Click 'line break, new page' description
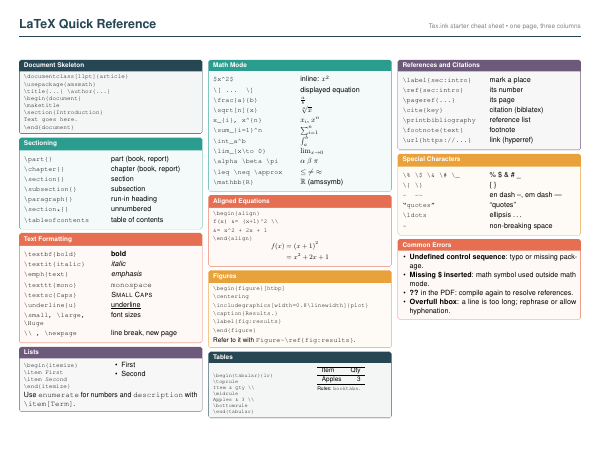 click(144, 333)
